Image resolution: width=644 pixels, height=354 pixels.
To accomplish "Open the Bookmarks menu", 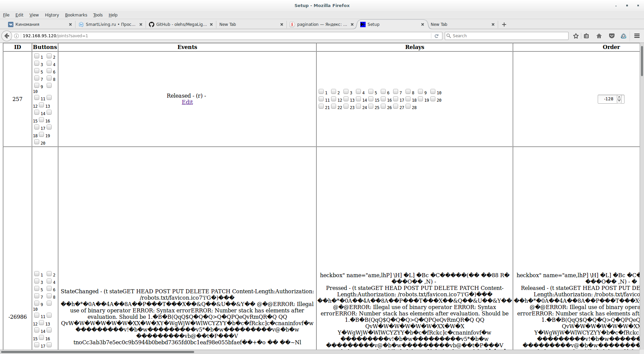I will (76, 15).
